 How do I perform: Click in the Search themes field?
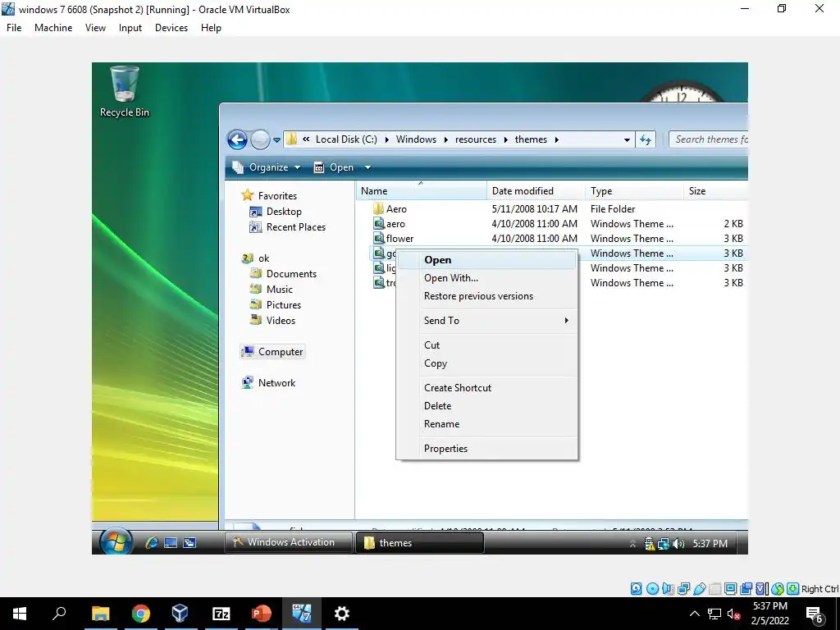click(x=708, y=139)
